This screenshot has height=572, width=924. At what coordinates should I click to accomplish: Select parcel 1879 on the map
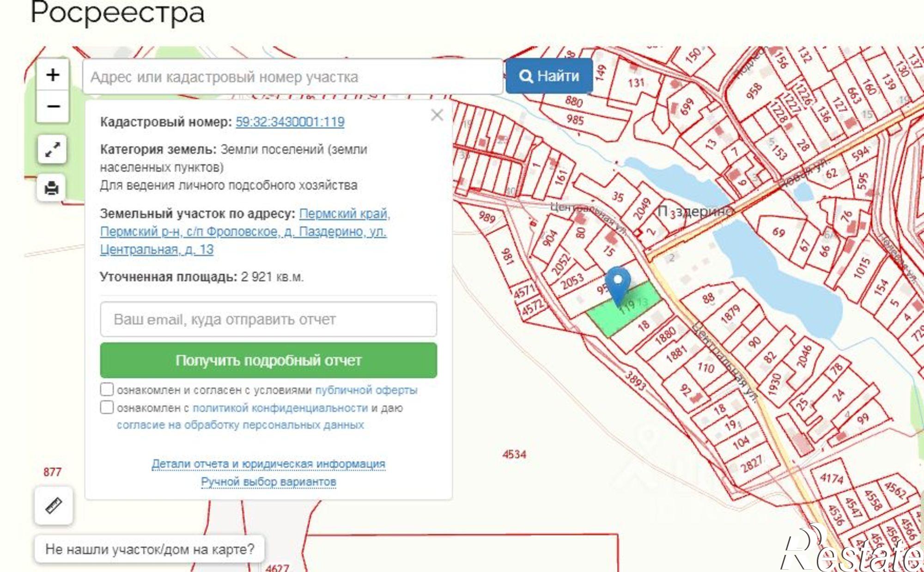730,314
